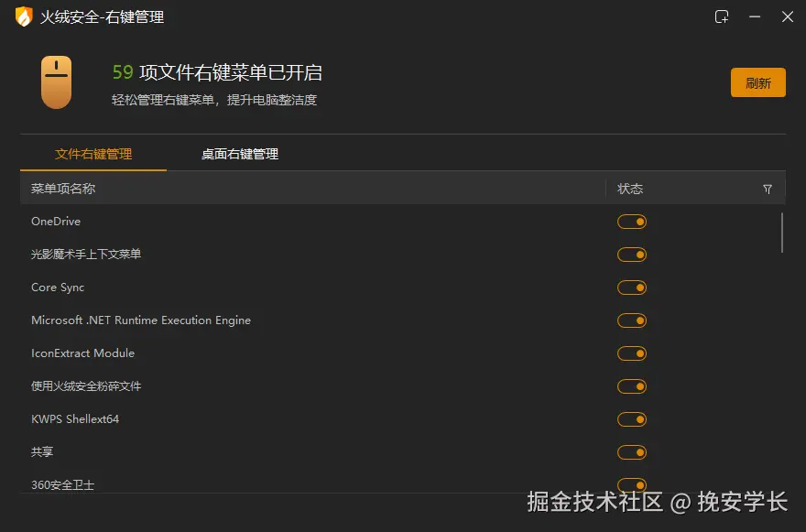806x532 pixels.
Task: Switch off IconExtract Module toggle
Action: tap(632, 353)
